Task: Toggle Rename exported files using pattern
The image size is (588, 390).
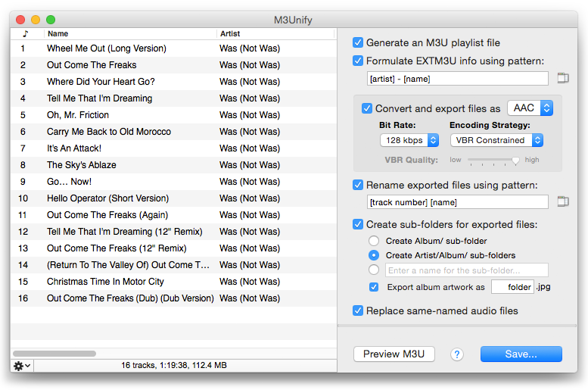Action: tap(358, 185)
